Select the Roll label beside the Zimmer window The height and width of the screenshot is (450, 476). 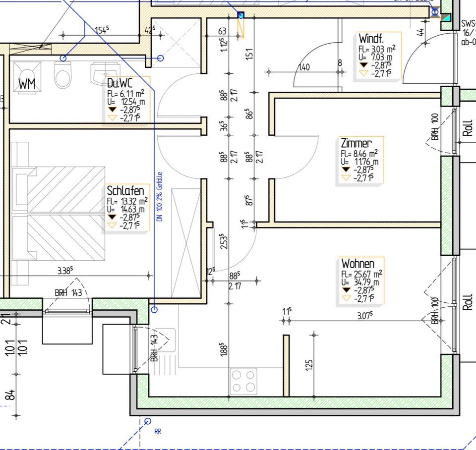point(469,128)
